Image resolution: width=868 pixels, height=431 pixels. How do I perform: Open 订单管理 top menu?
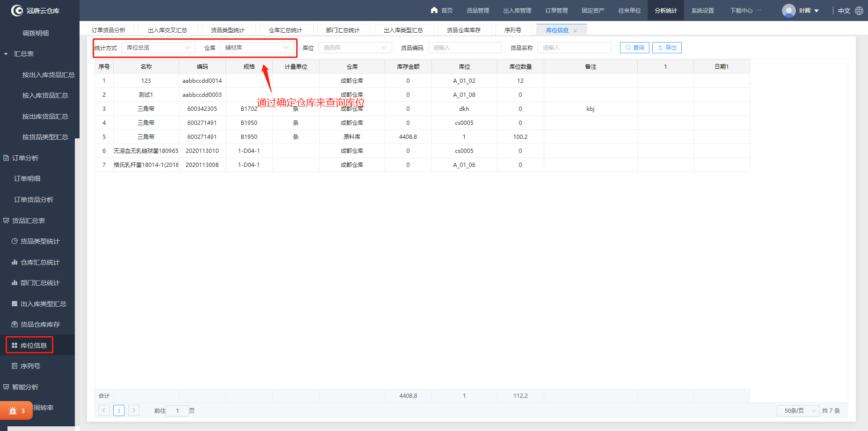[556, 10]
